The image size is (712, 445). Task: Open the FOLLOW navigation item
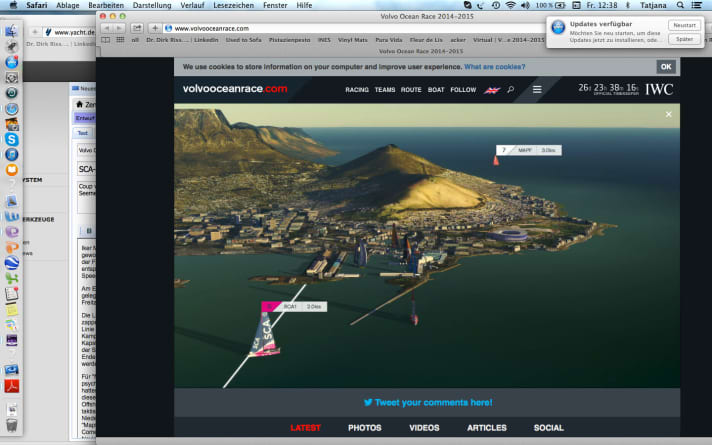click(x=463, y=90)
